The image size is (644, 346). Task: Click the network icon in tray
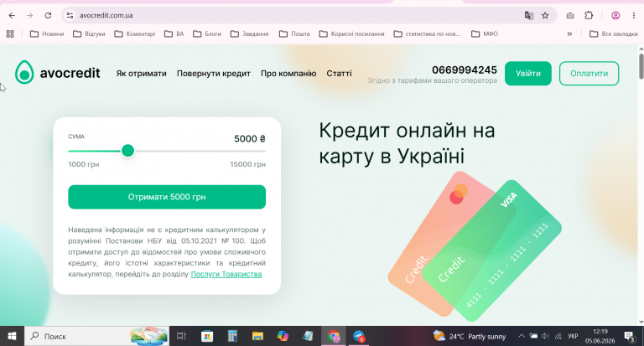click(x=558, y=336)
